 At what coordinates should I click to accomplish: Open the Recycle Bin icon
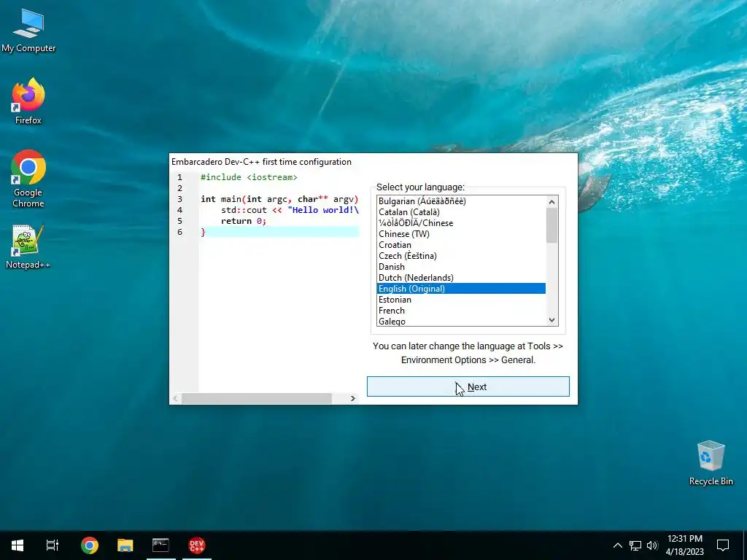click(711, 463)
